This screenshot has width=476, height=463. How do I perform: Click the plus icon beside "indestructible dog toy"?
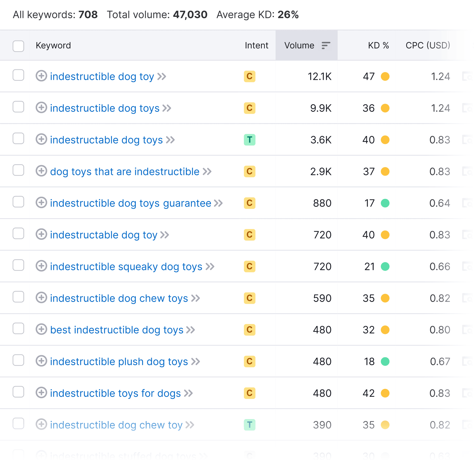pyautogui.click(x=42, y=76)
